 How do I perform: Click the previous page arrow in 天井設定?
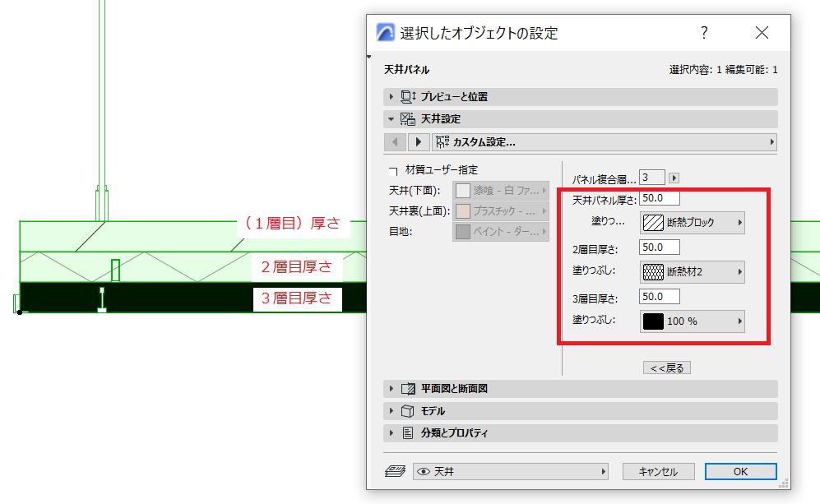pos(395,142)
